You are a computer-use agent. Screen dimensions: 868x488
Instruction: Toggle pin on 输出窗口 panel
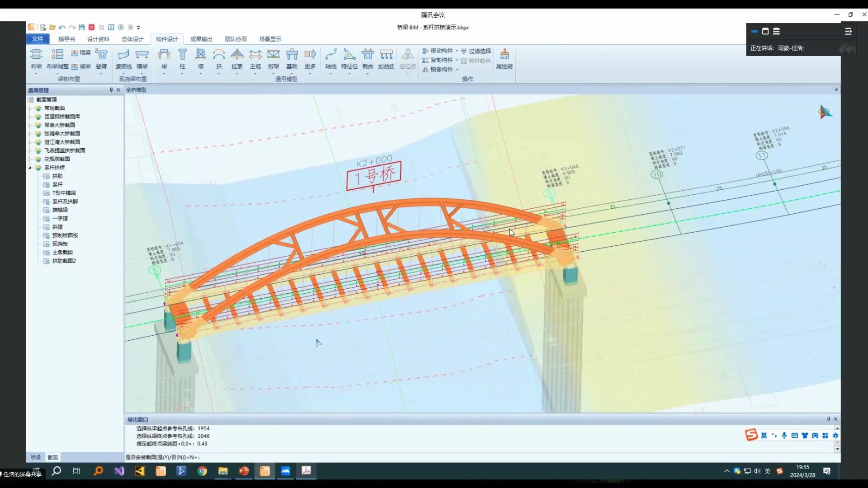point(828,419)
